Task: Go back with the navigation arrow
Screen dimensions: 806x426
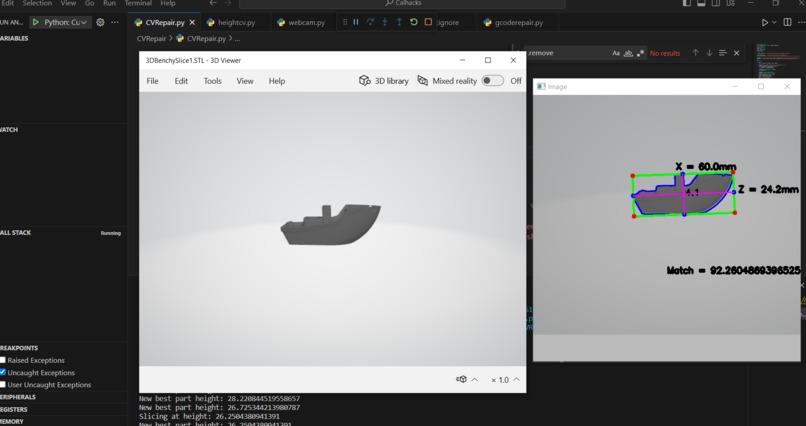Action: (213, 3)
